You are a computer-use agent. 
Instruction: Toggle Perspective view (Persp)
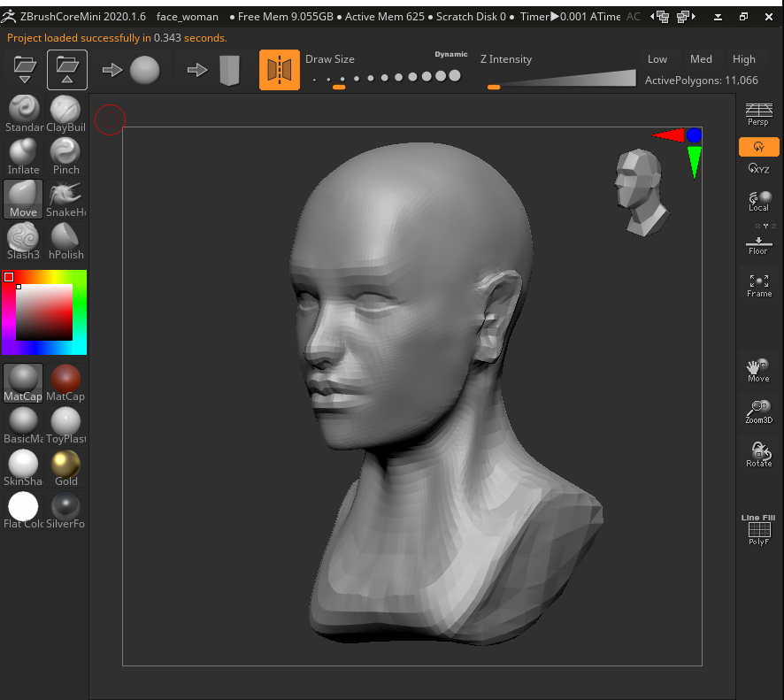coord(758,114)
